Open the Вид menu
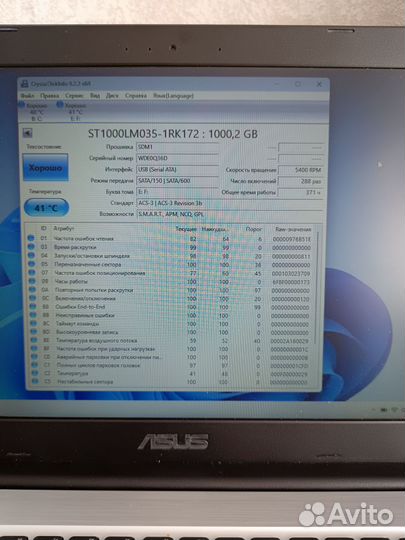 (95, 95)
